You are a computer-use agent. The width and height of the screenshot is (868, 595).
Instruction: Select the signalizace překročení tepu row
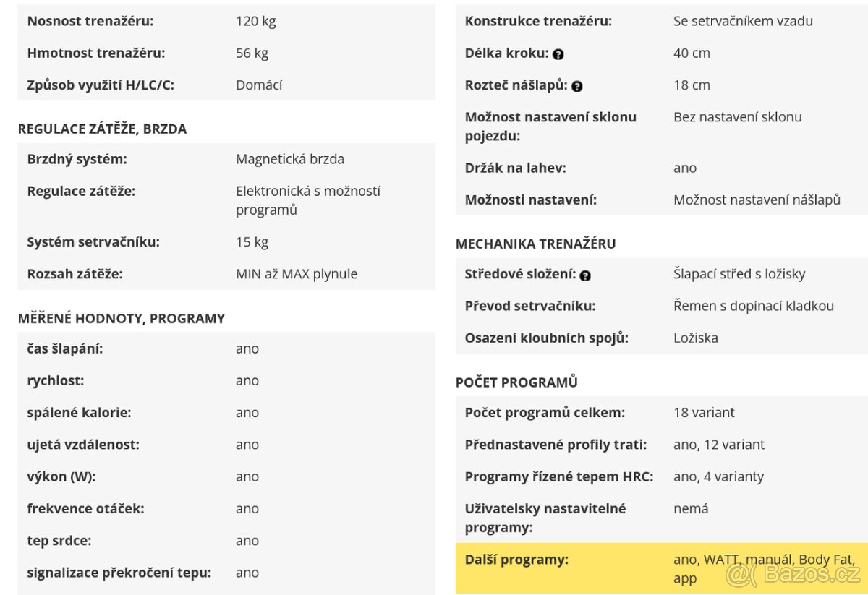point(226,573)
